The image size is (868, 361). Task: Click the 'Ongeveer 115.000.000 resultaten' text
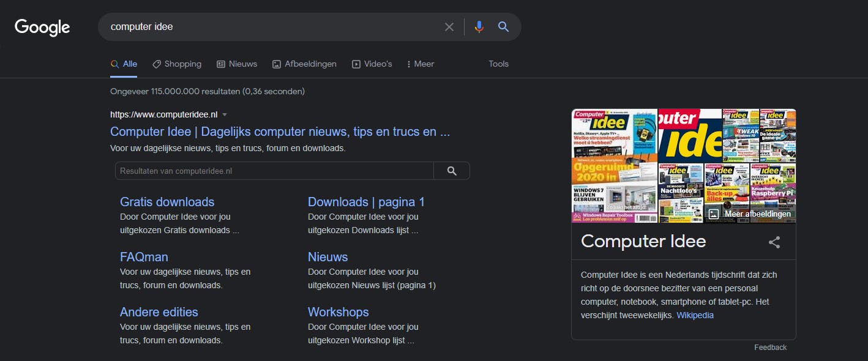[208, 91]
